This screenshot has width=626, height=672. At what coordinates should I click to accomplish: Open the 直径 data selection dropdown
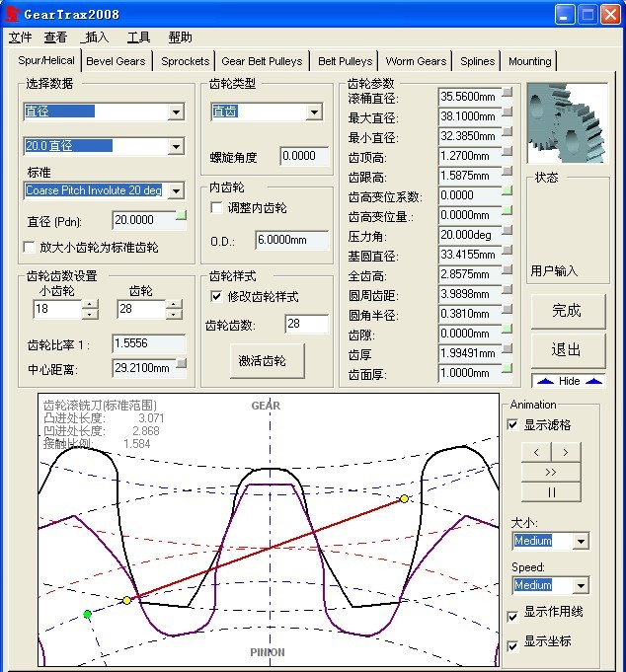click(176, 112)
